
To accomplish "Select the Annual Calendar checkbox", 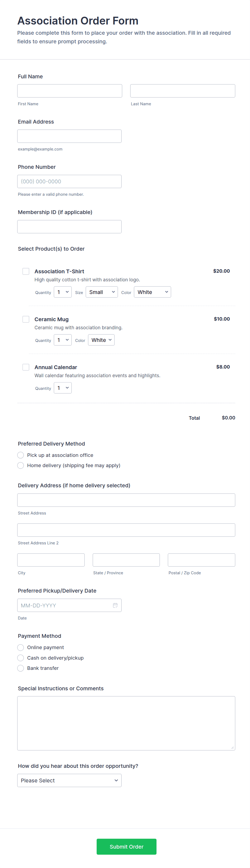I will pyautogui.click(x=26, y=367).
